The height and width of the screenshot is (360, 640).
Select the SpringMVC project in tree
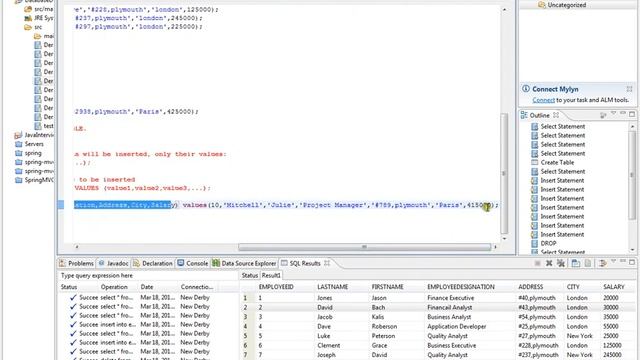(39, 180)
